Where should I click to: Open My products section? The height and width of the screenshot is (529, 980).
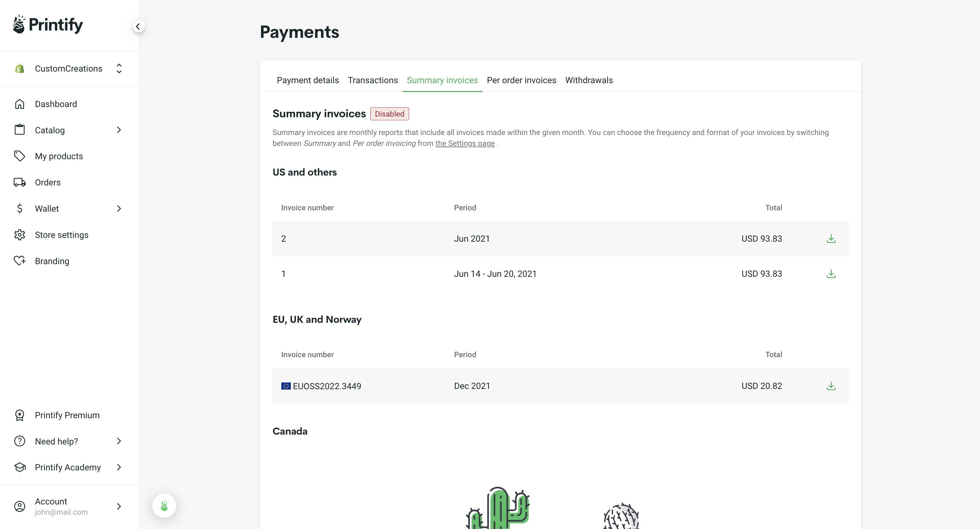tap(59, 156)
